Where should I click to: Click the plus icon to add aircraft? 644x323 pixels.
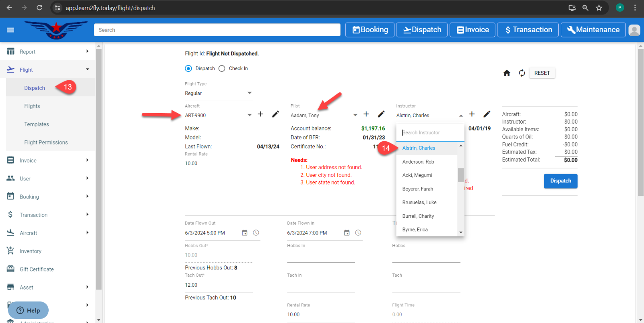260,114
